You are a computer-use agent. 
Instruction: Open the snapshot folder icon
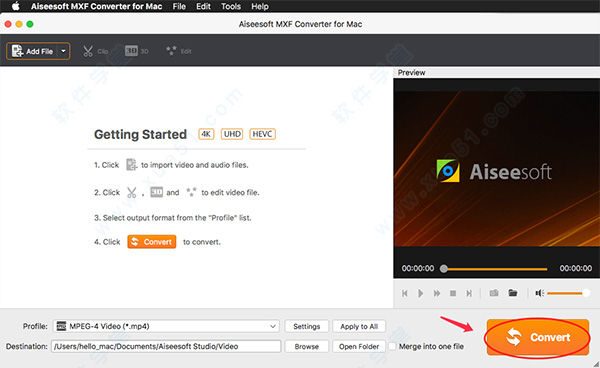[x=513, y=293]
